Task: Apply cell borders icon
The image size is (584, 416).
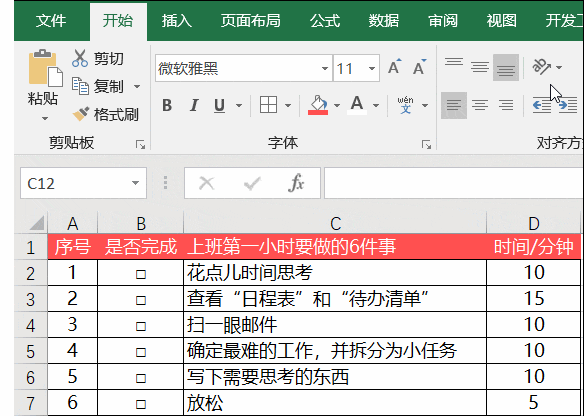Action: (x=268, y=105)
